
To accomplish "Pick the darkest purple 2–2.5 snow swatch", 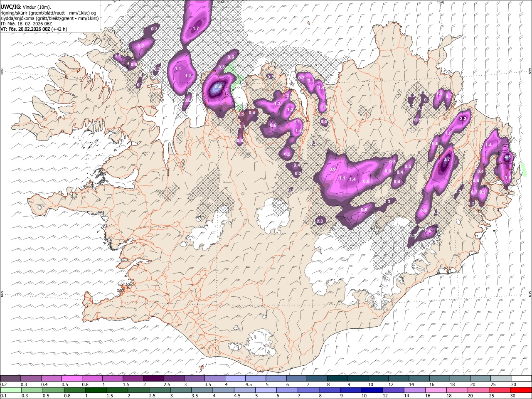I will pyautogui.click(x=153, y=378).
